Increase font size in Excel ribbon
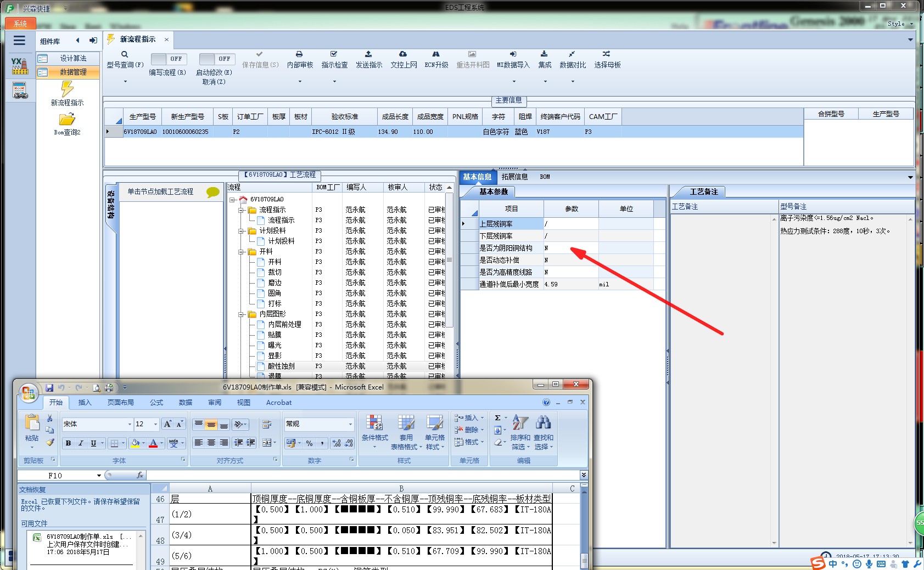The height and width of the screenshot is (570, 924). click(167, 424)
